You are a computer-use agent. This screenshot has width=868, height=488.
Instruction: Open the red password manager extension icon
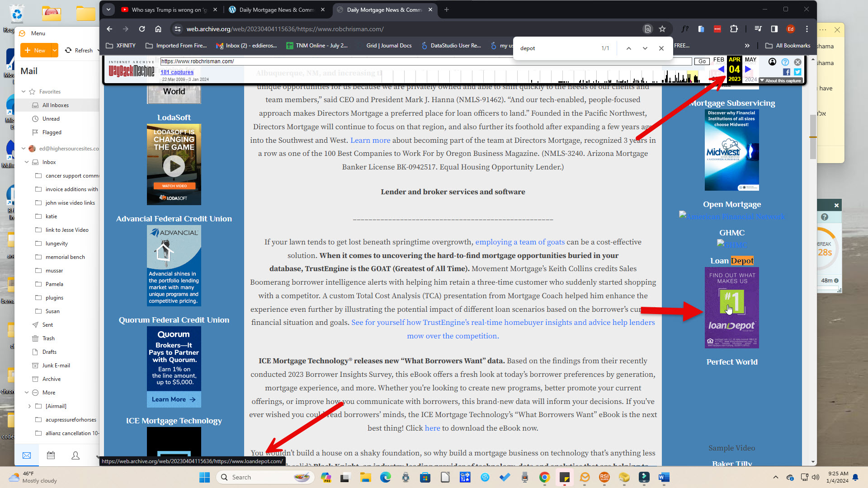[x=717, y=29]
